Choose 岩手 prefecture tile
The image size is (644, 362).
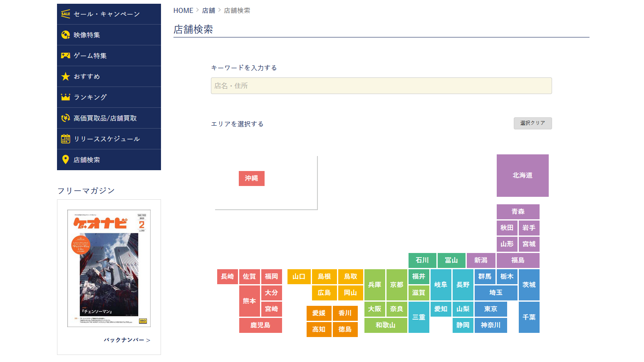pyautogui.click(x=529, y=228)
